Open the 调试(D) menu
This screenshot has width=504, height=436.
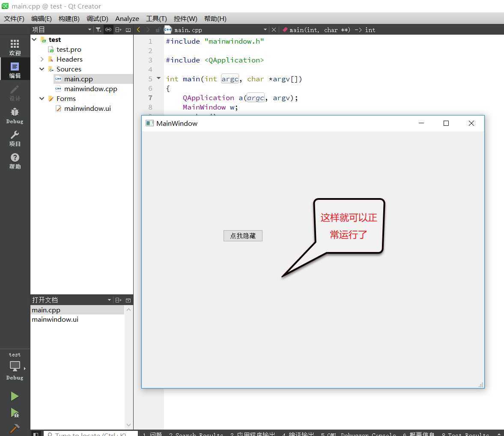[97, 19]
